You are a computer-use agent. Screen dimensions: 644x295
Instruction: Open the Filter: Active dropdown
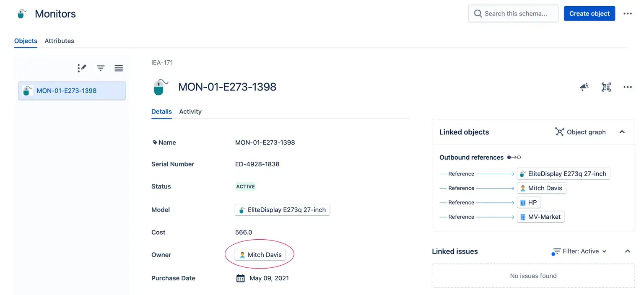(580, 251)
